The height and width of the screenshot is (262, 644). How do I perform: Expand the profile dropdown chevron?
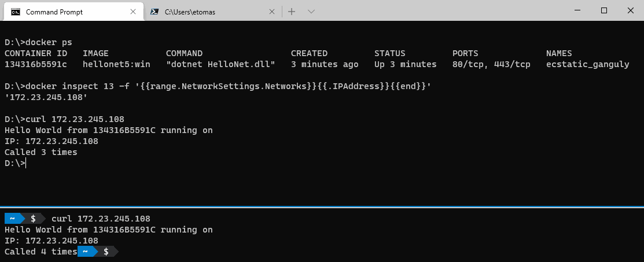point(311,12)
